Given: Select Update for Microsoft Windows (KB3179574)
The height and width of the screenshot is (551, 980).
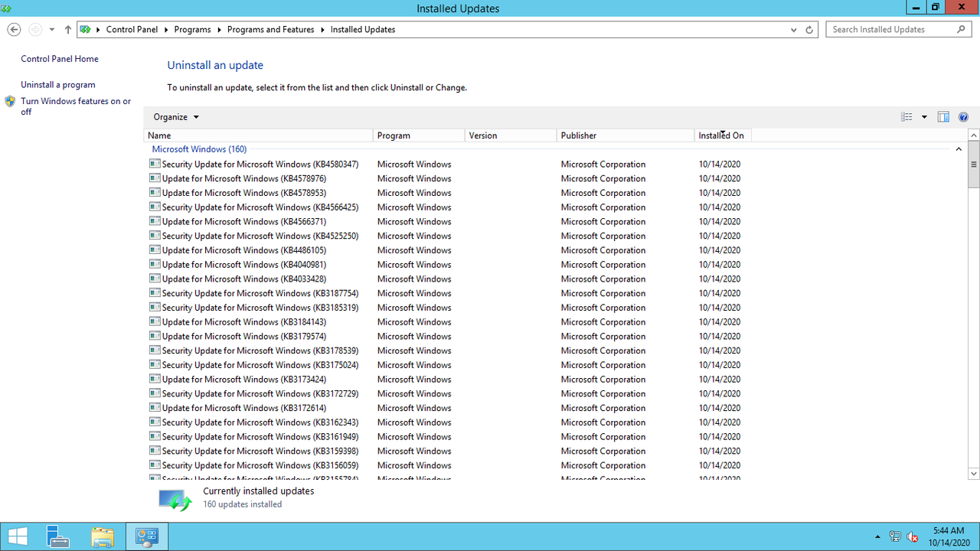Looking at the screenshot, I should (x=244, y=336).
